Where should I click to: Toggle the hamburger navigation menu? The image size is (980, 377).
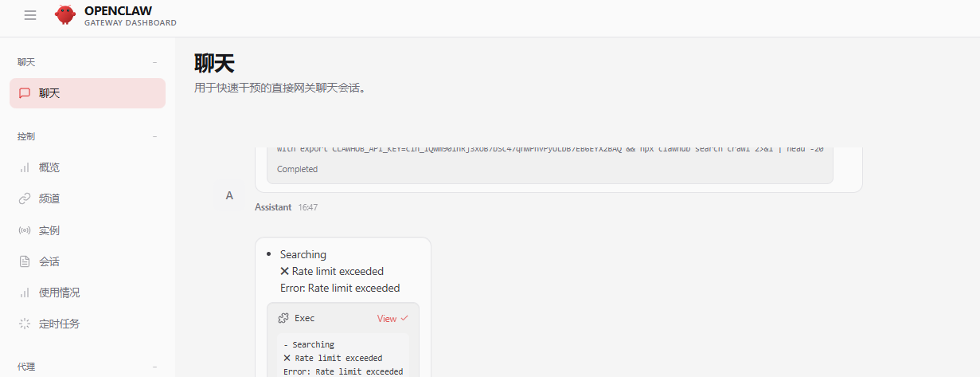[x=30, y=15]
